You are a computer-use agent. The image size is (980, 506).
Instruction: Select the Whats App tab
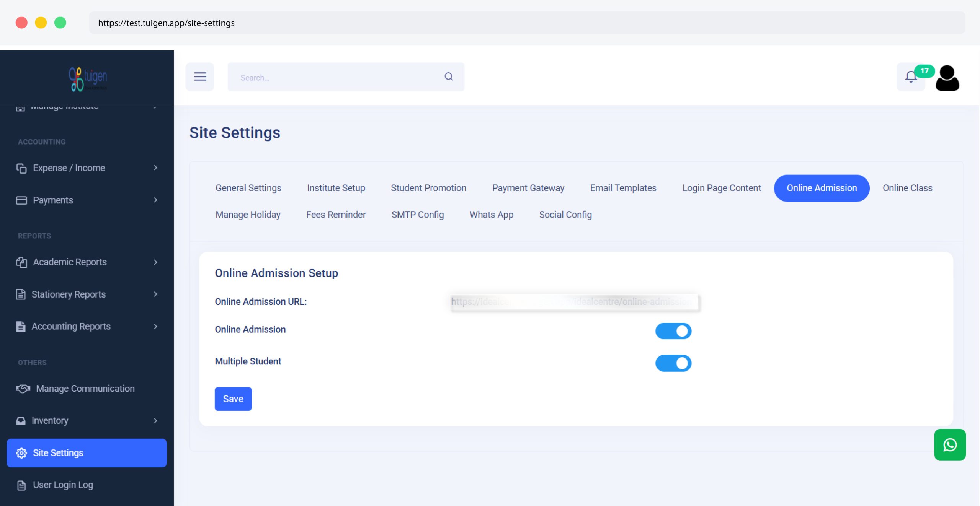pos(491,215)
